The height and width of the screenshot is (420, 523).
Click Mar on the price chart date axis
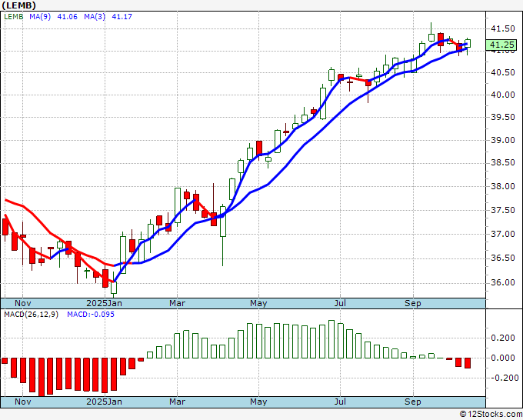tap(177, 303)
